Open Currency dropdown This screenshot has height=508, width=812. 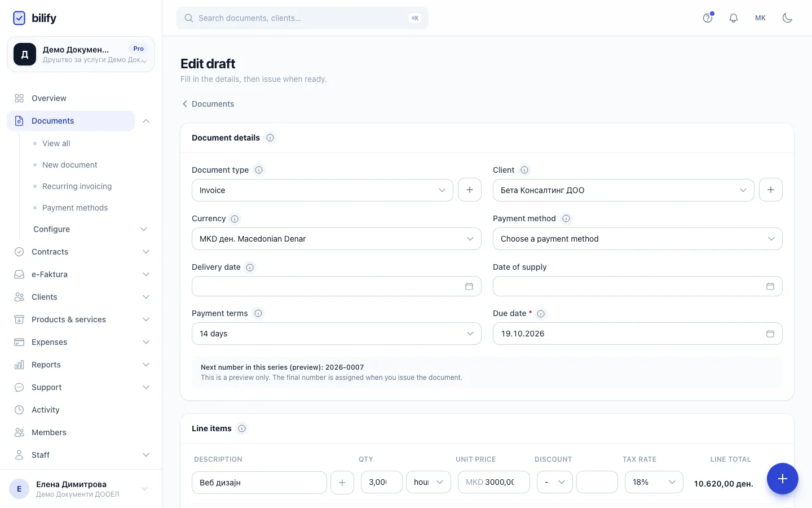pos(337,239)
